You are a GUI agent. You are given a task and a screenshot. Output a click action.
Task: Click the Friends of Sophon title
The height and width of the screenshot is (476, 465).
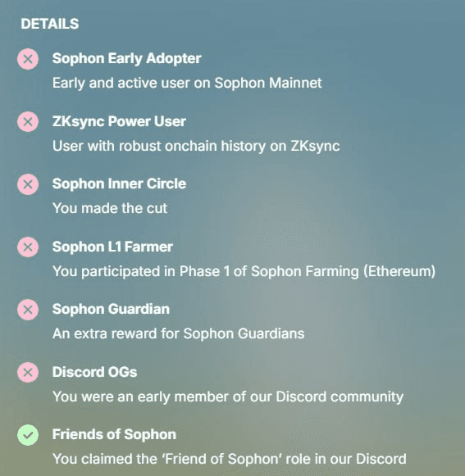(x=114, y=434)
